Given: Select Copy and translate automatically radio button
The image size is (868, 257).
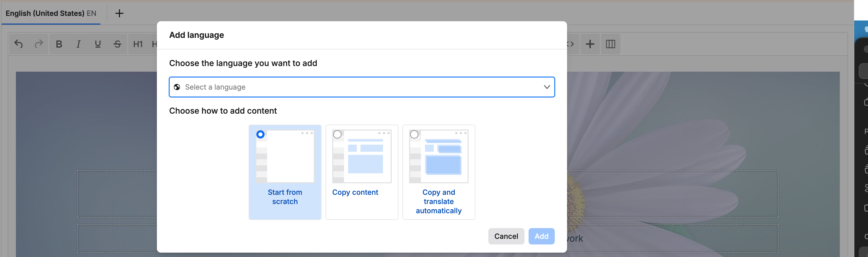Looking at the screenshot, I should (x=414, y=135).
